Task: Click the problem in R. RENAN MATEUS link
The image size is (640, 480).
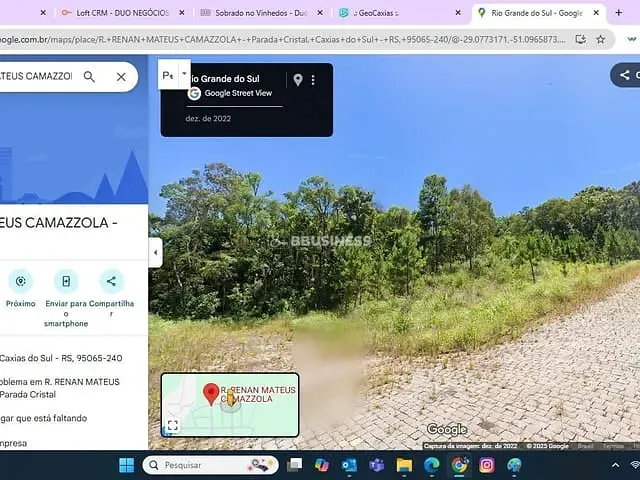Action: tap(60, 388)
